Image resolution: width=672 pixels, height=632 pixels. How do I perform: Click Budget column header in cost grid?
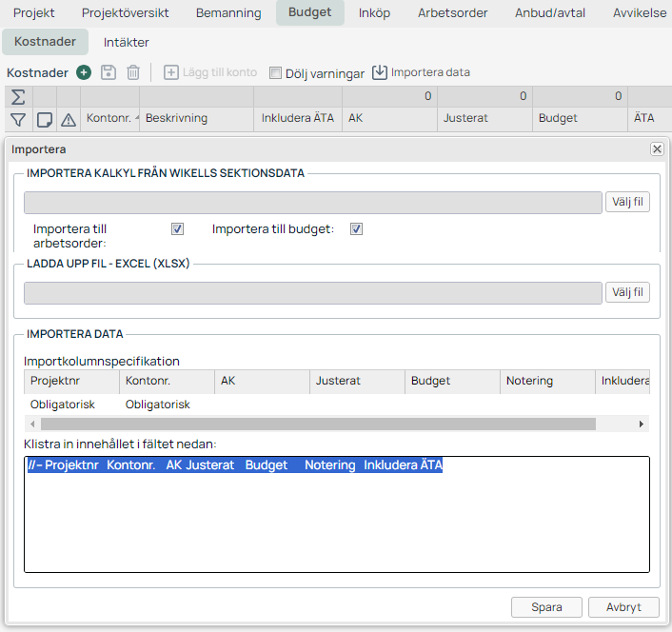(x=580, y=118)
